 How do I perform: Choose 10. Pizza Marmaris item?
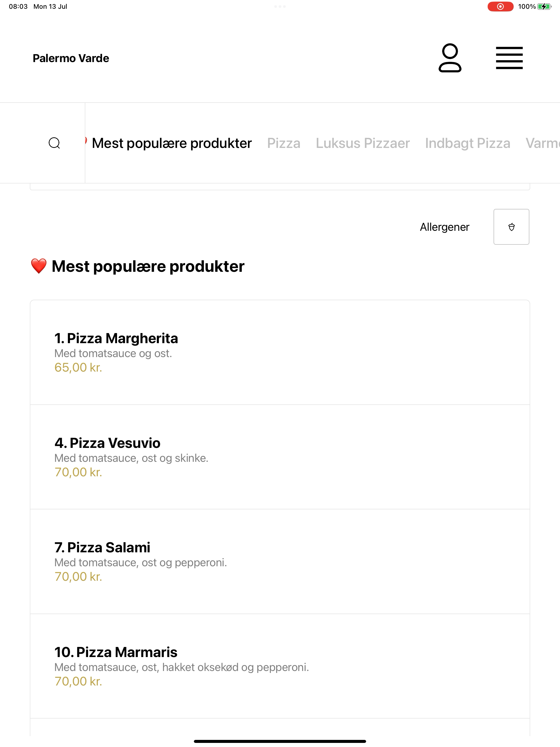pos(280,666)
